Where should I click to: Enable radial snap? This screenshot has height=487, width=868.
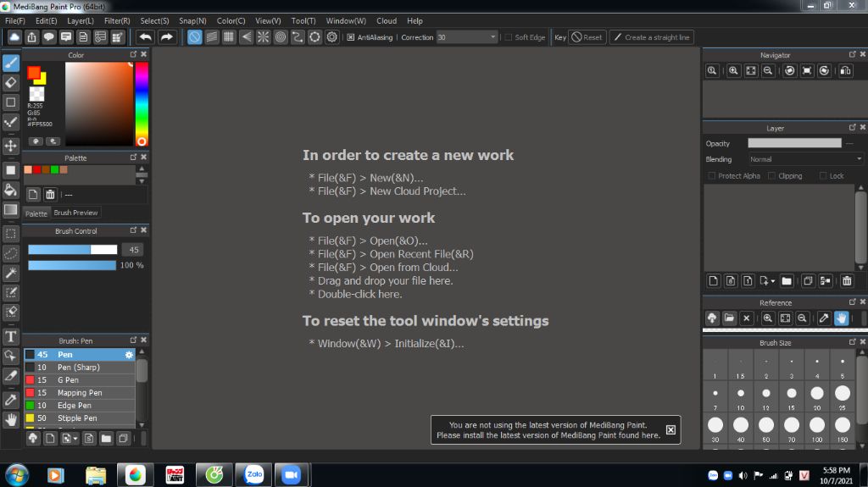coord(263,37)
